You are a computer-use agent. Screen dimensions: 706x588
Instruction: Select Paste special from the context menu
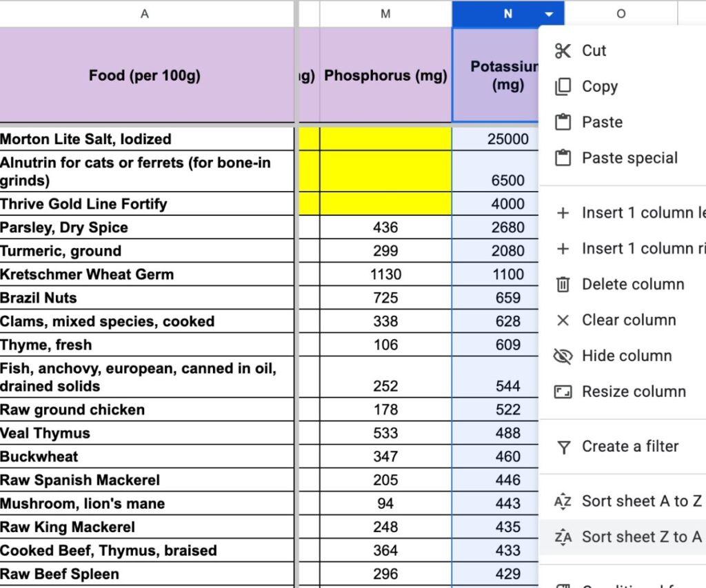[629, 158]
